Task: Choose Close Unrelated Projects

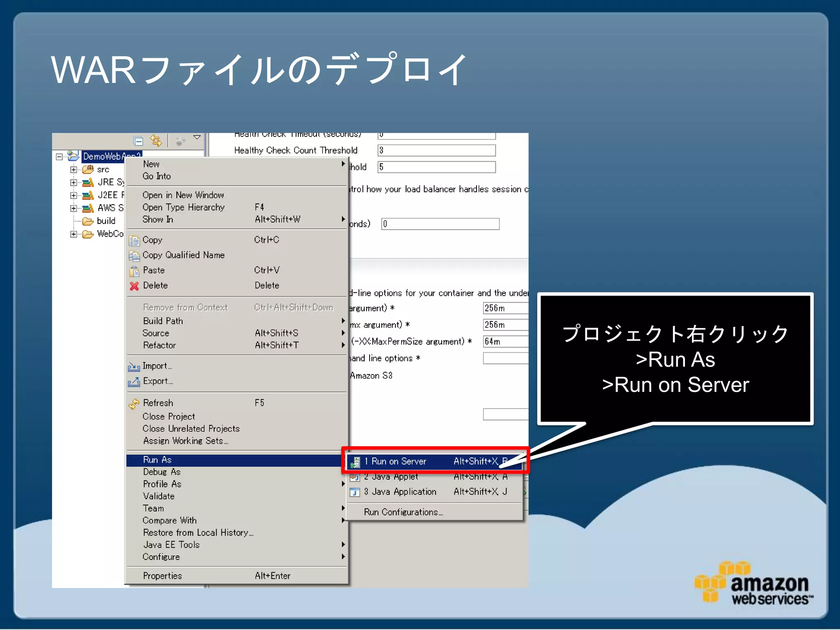Action: (237, 429)
